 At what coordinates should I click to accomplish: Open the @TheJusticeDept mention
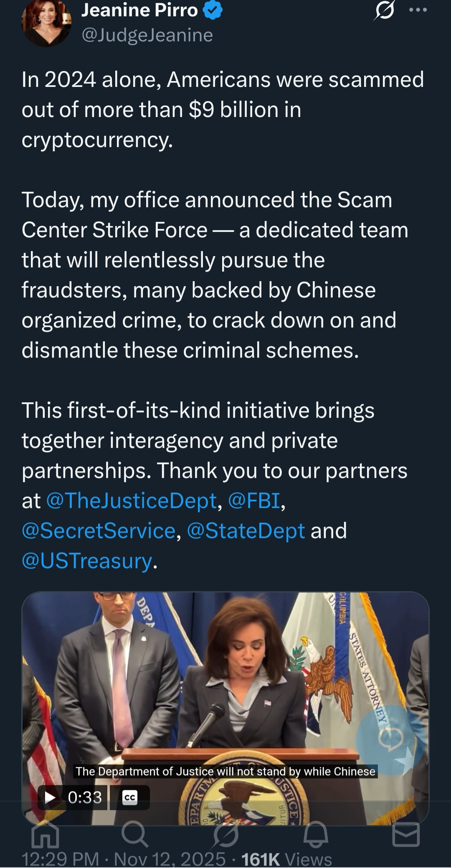[x=132, y=500]
